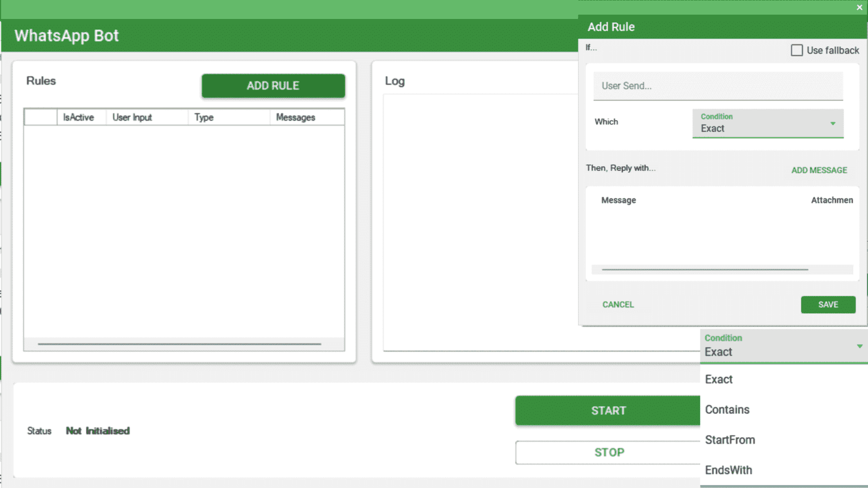Click the IsActive column header
The image size is (868, 488).
coord(79,117)
